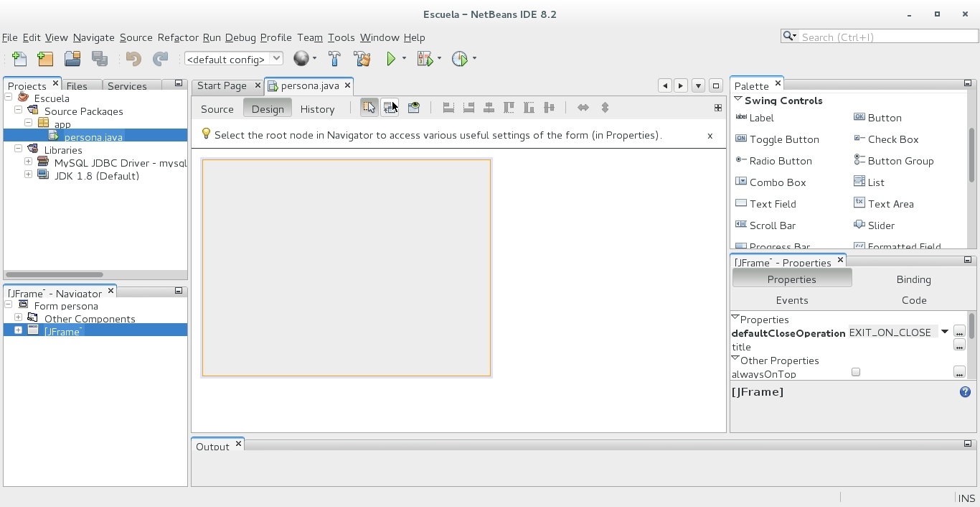The height and width of the screenshot is (507, 980).
Task: Open the Refactor menu
Action: 177,37
